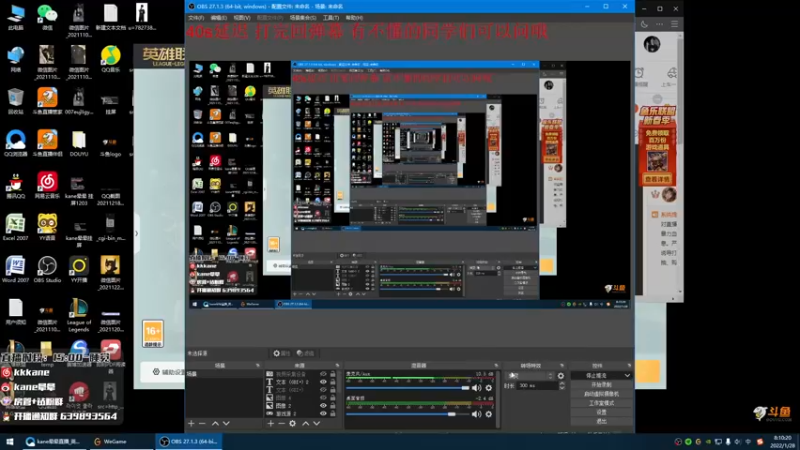Open the 腾讯QQ desktop shortcut
The image size is (800, 450).
pyautogui.click(x=15, y=185)
